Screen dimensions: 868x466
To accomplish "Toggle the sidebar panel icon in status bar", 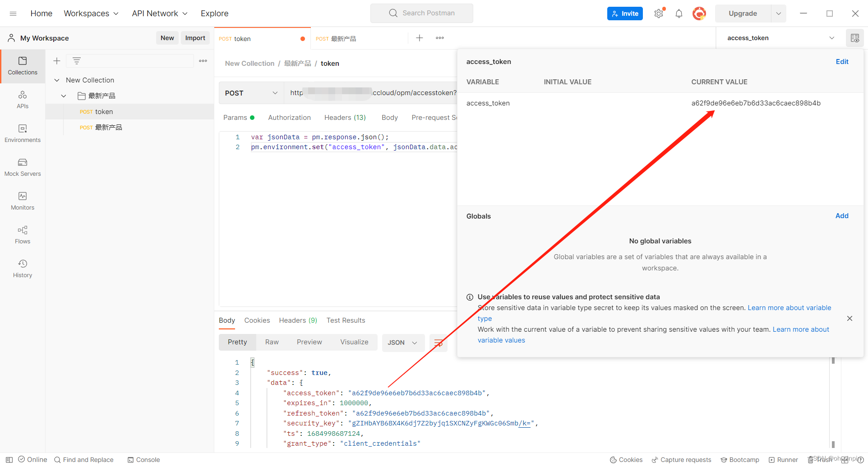I will 9,460.
